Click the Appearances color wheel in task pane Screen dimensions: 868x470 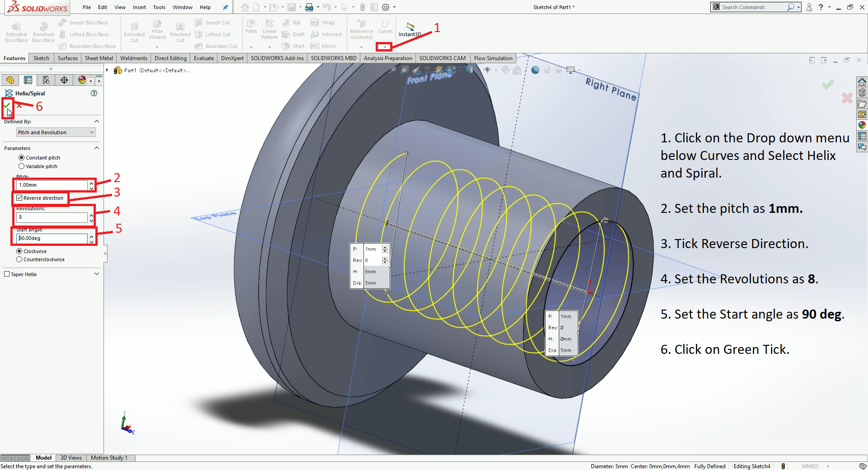click(x=862, y=125)
